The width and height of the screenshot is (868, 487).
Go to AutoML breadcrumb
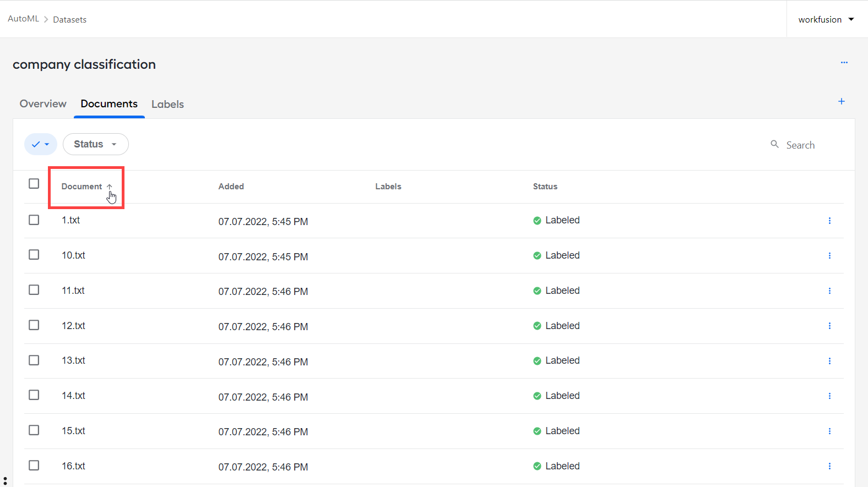click(x=24, y=19)
